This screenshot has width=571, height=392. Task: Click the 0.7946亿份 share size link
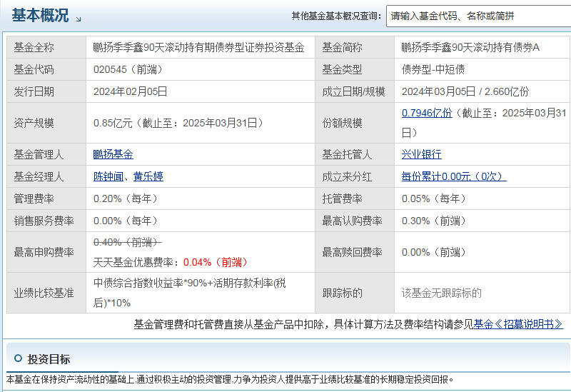(427, 113)
